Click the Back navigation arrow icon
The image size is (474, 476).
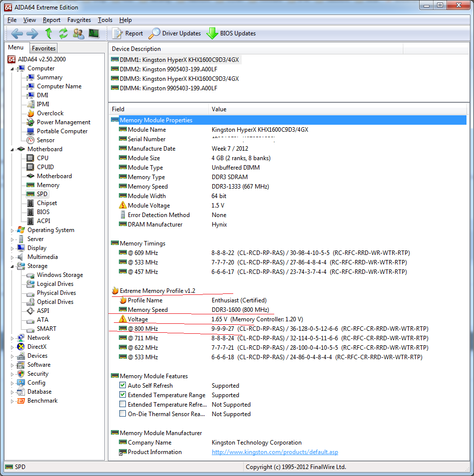point(17,33)
